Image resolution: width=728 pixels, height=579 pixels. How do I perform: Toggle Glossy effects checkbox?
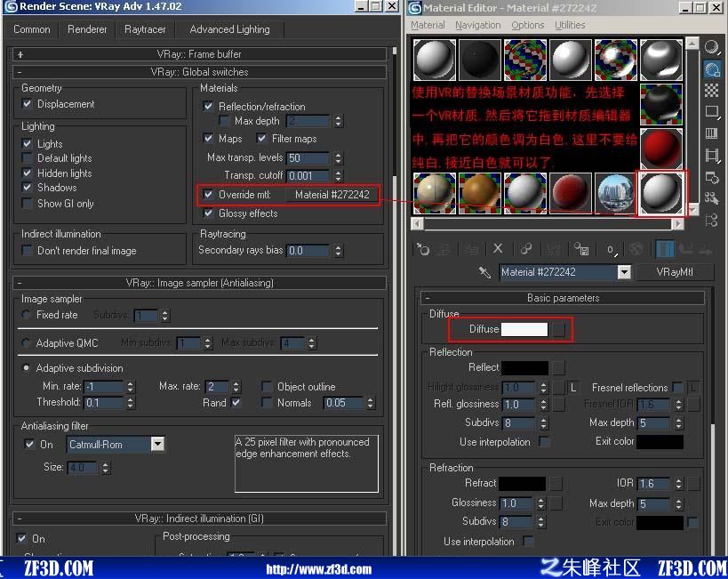tap(208, 213)
